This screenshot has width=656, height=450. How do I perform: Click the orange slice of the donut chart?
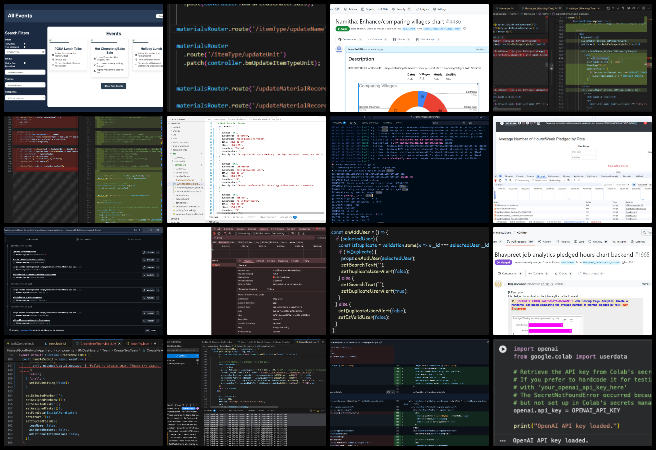[401, 102]
